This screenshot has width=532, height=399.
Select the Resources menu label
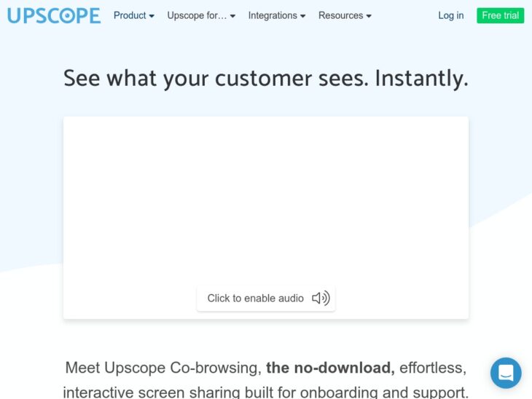click(340, 15)
